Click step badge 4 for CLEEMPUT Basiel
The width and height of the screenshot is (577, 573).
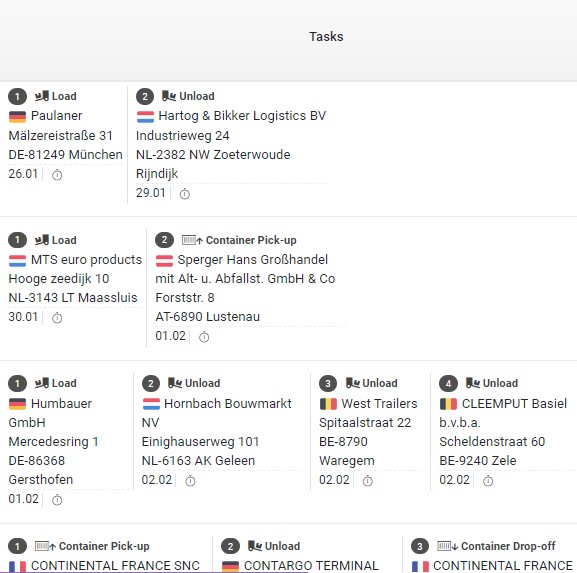tap(448, 383)
